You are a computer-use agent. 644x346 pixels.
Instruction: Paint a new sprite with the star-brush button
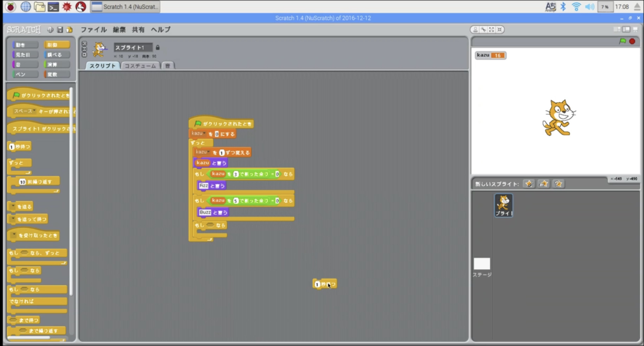(x=529, y=184)
